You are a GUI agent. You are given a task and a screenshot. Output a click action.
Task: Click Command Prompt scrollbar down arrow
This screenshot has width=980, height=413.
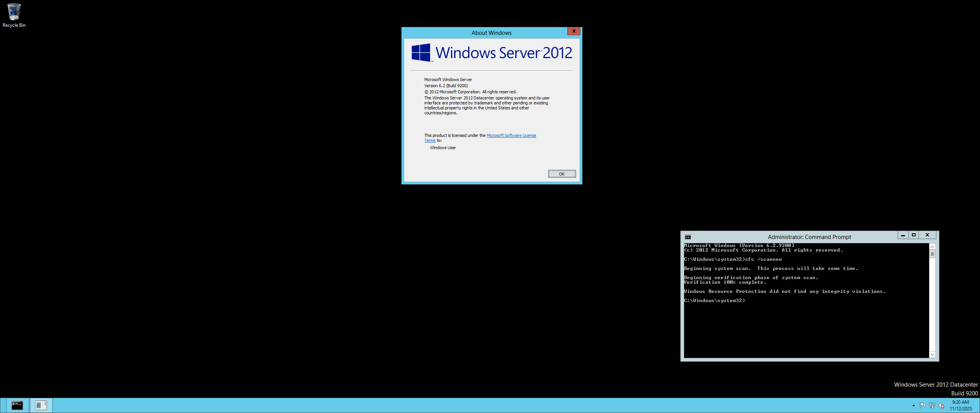pyautogui.click(x=932, y=354)
